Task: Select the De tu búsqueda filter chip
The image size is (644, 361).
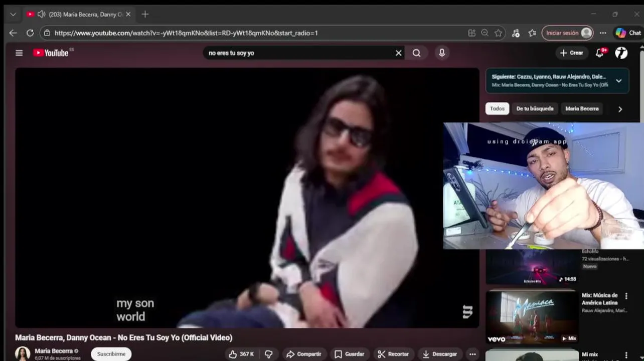Action: [535, 109]
